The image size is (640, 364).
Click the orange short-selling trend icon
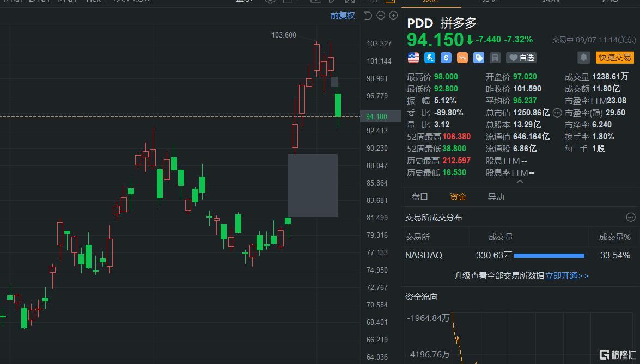[x=462, y=58]
